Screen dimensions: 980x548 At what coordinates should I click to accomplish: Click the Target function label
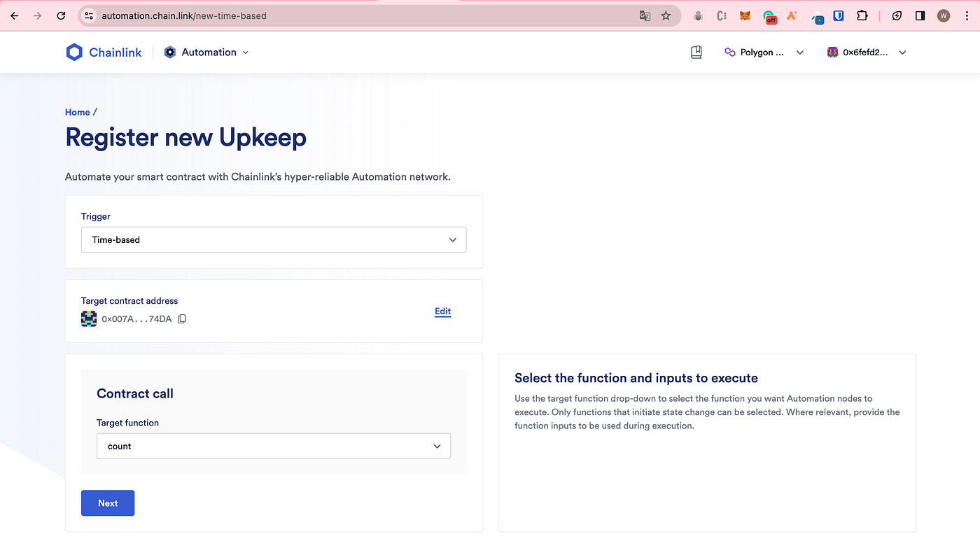coord(127,423)
